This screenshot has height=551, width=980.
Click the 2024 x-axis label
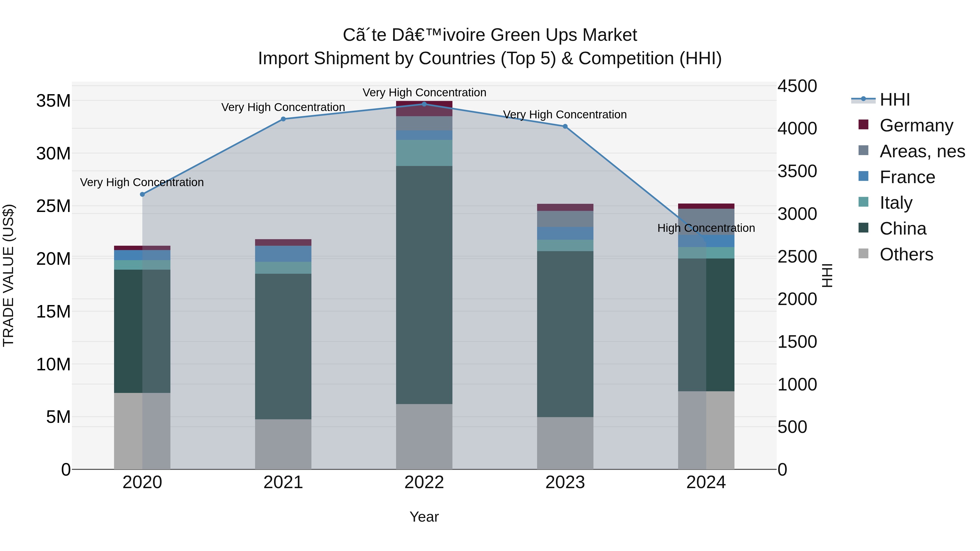tap(706, 482)
